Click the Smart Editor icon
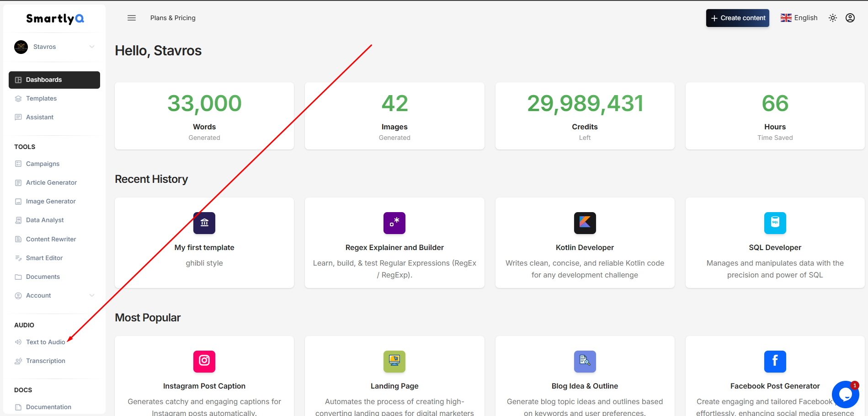868x416 pixels. click(18, 258)
